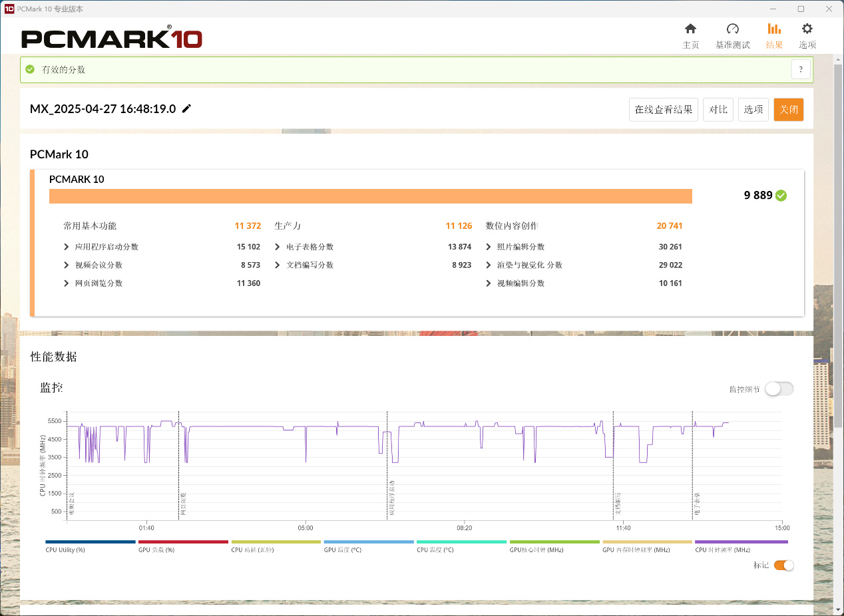Select the CPU Utility (%) legend swatch
This screenshot has height=616, width=844.
(91, 542)
